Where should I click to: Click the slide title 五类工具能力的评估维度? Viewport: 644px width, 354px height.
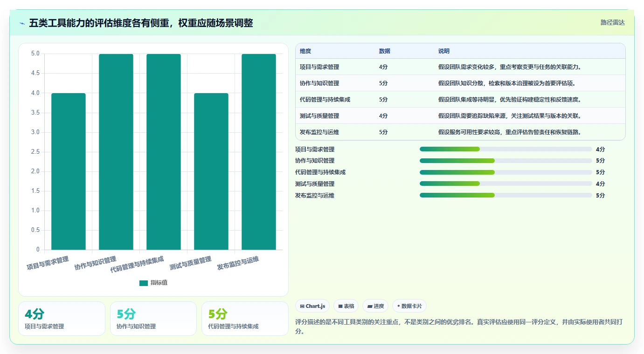point(141,23)
